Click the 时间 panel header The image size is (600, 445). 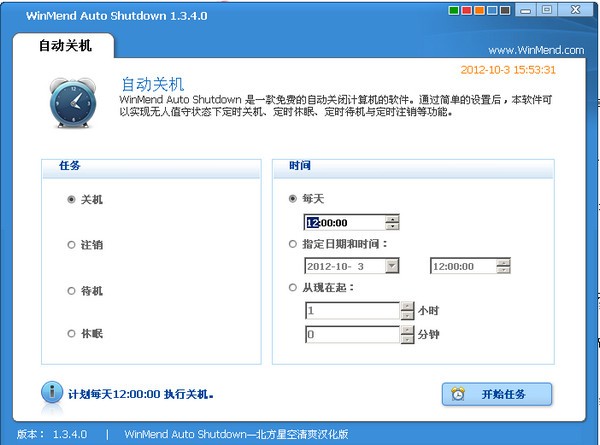pos(413,169)
